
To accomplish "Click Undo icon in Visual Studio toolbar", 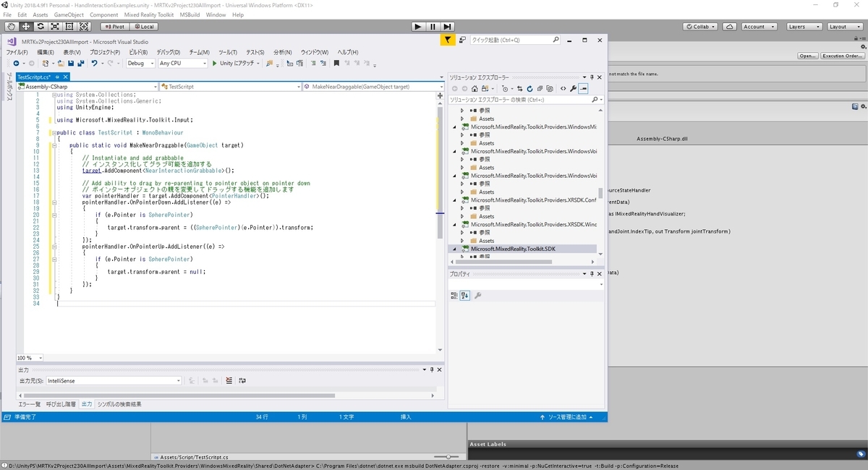I will tap(95, 64).
